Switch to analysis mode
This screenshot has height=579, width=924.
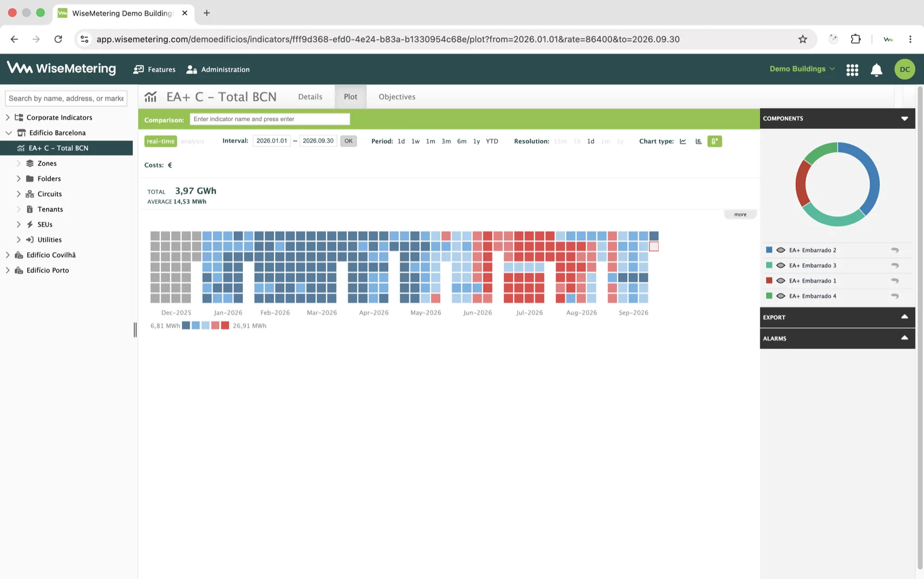click(192, 141)
